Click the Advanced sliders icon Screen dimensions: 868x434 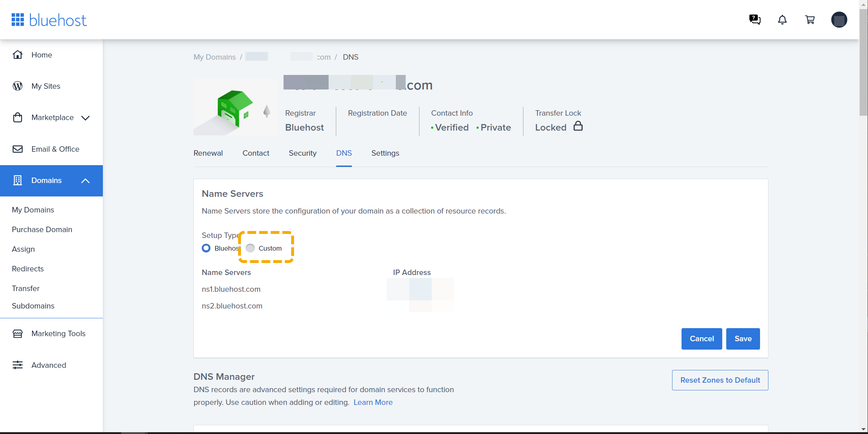coord(17,365)
